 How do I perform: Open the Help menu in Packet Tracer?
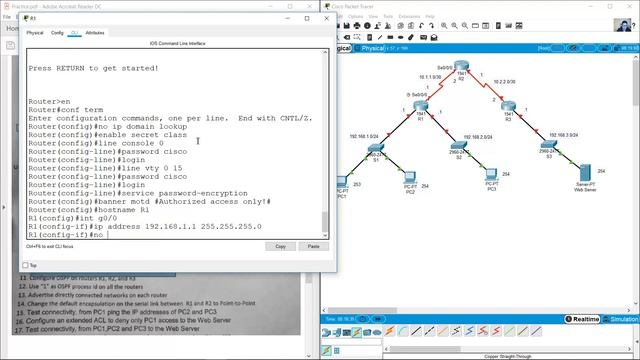pos(430,16)
